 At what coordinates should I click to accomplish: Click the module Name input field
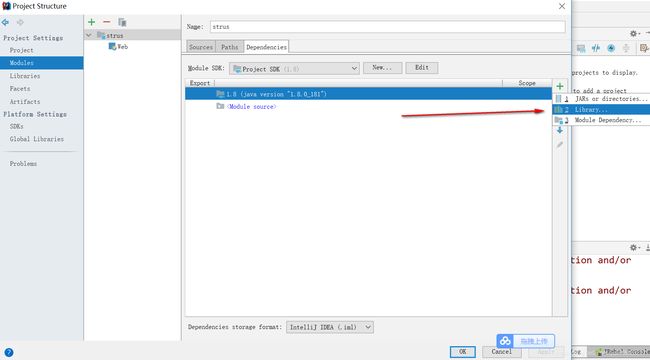point(388,27)
